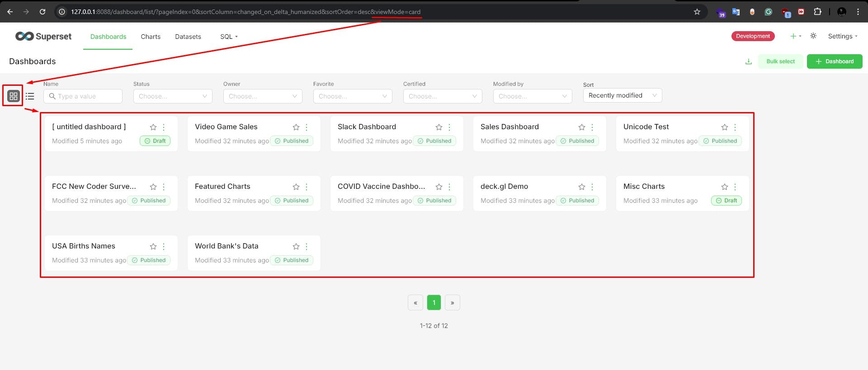Open the Modified by filter dropdown
The height and width of the screenshot is (370, 868).
coord(533,96)
